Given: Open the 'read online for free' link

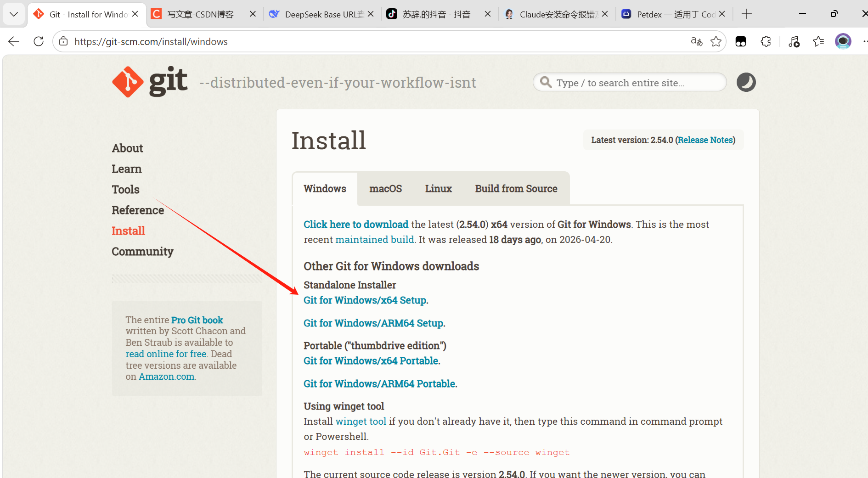Looking at the screenshot, I should click(166, 354).
